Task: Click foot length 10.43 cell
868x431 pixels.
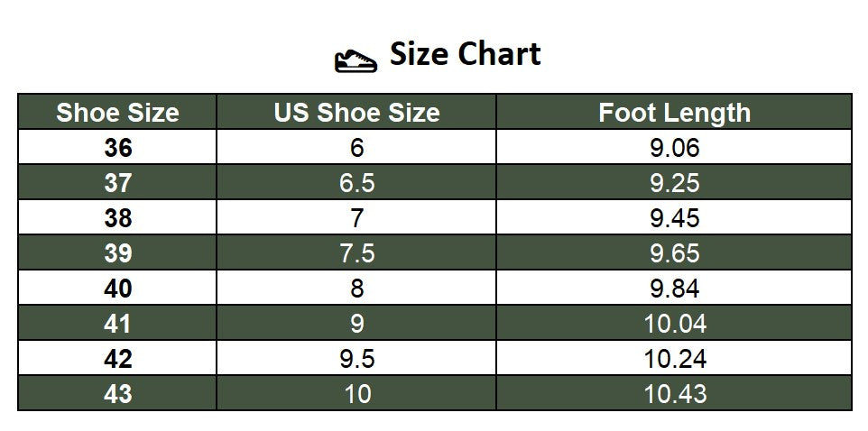Action: (674, 393)
